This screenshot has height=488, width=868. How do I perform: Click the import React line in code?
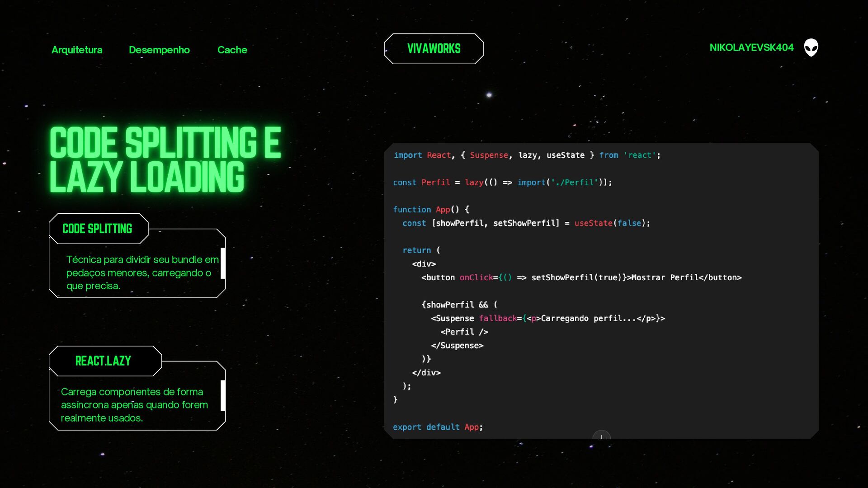pos(527,155)
